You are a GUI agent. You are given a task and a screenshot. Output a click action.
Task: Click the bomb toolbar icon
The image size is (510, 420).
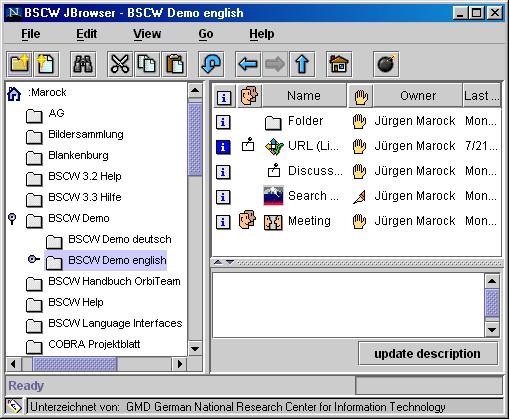coord(386,64)
